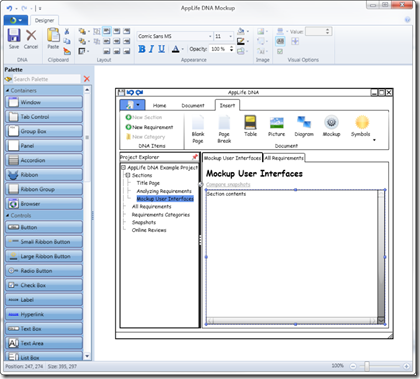This screenshot has height=379, width=420.
Task: Click the Paste clipboard icon
Action: point(53,35)
